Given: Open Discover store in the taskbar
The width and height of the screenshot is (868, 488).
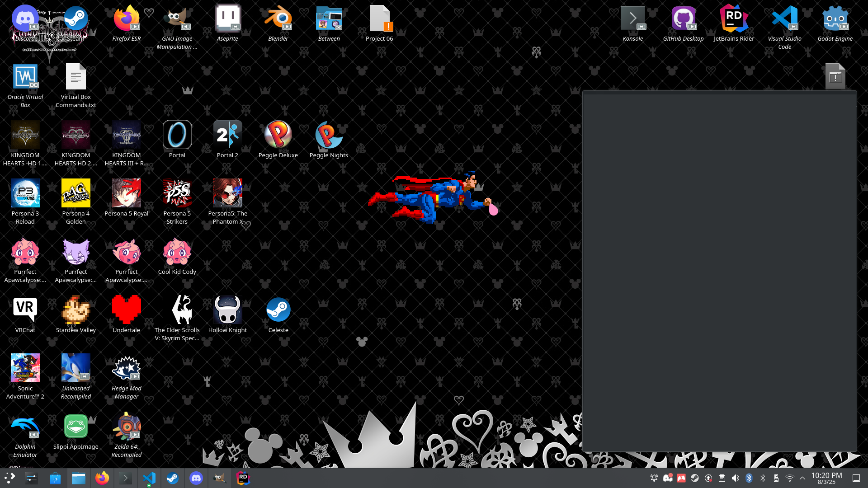Looking at the screenshot, I should (55, 478).
